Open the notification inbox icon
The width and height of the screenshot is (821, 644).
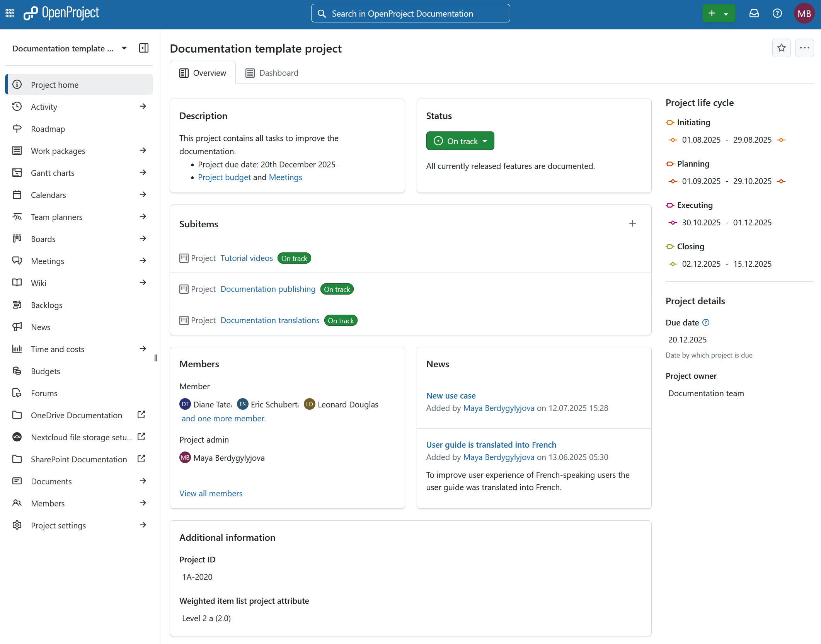754,14
